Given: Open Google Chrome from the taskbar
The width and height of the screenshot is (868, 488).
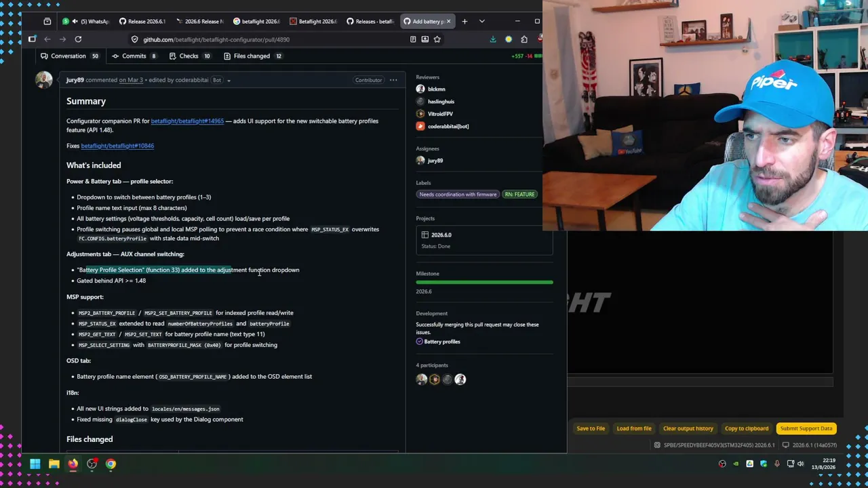Looking at the screenshot, I should pyautogui.click(x=111, y=464).
